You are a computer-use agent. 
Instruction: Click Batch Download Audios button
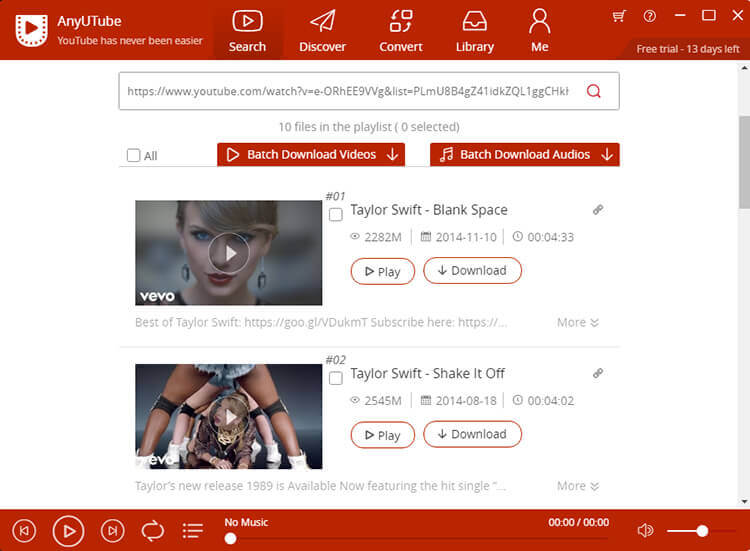click(x=525, y=154)
